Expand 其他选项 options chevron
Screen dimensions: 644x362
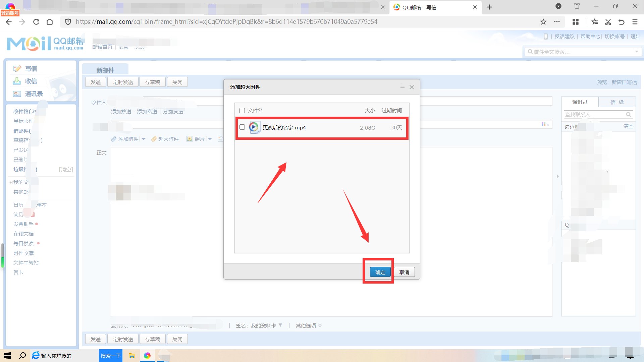(x=320, y=325)
